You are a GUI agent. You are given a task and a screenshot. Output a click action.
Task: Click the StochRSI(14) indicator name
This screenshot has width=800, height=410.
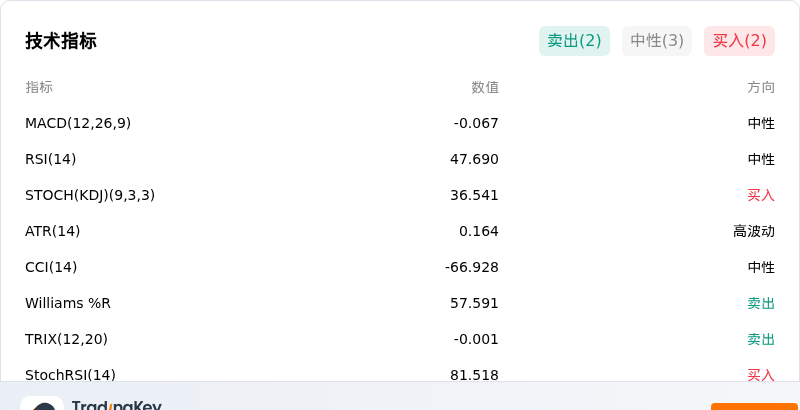point(70,375)
